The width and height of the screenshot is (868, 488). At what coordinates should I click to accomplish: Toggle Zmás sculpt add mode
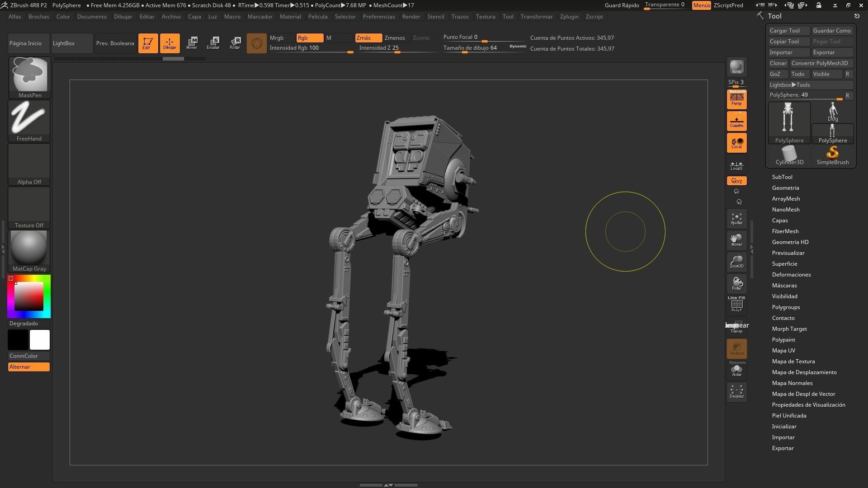368,38
